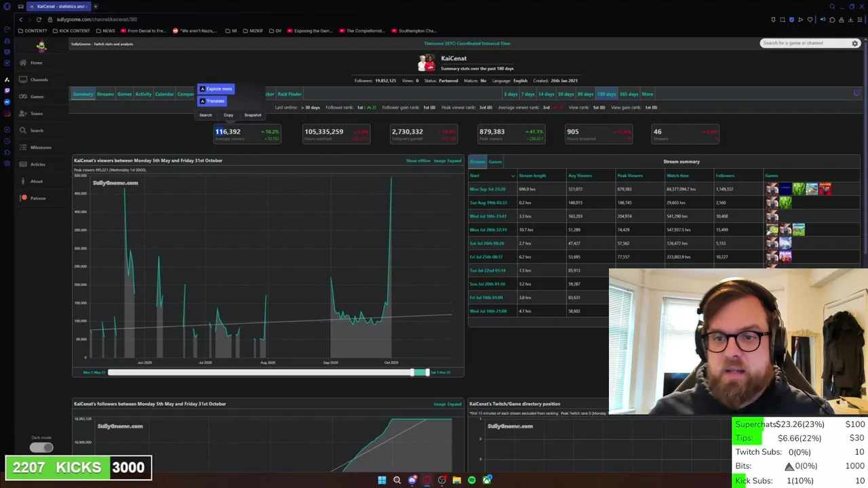The image size is (868, 488).
Task: Open the NEWS bookmark folder
Action: click(x=106, y=31)
